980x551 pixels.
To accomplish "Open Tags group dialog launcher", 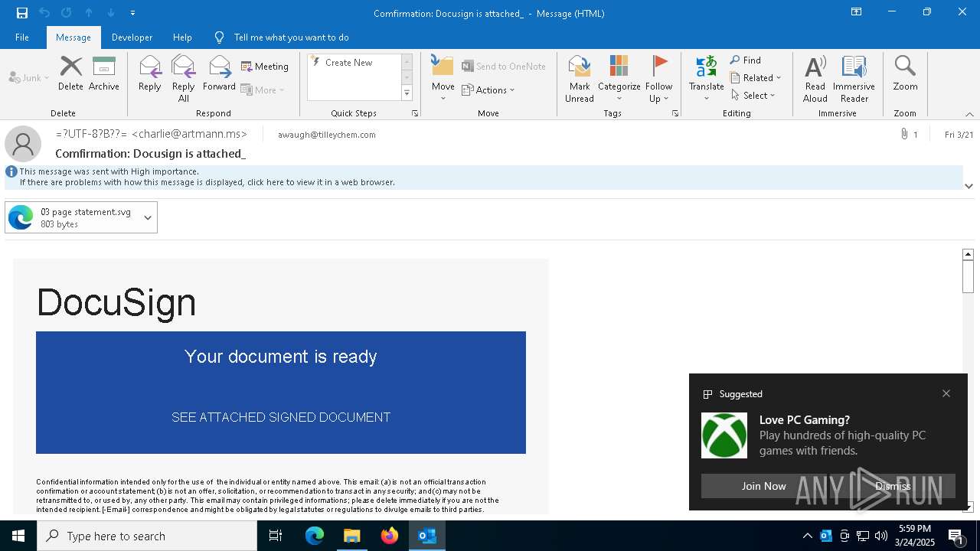I will 675,113.
